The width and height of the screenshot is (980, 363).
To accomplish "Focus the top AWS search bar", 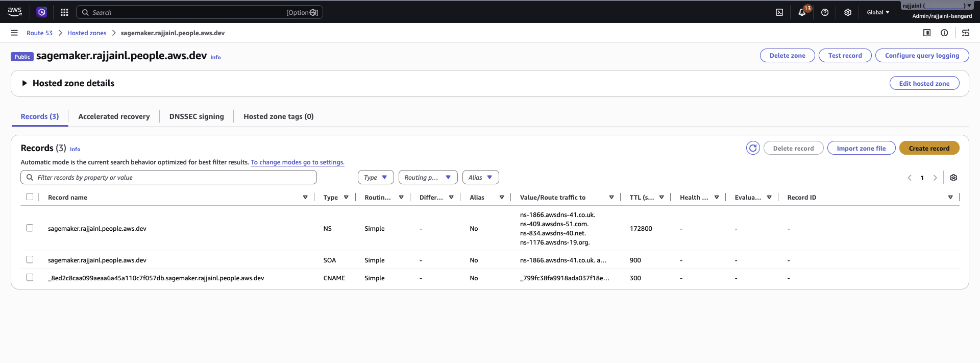I will [x=199, y=12].
